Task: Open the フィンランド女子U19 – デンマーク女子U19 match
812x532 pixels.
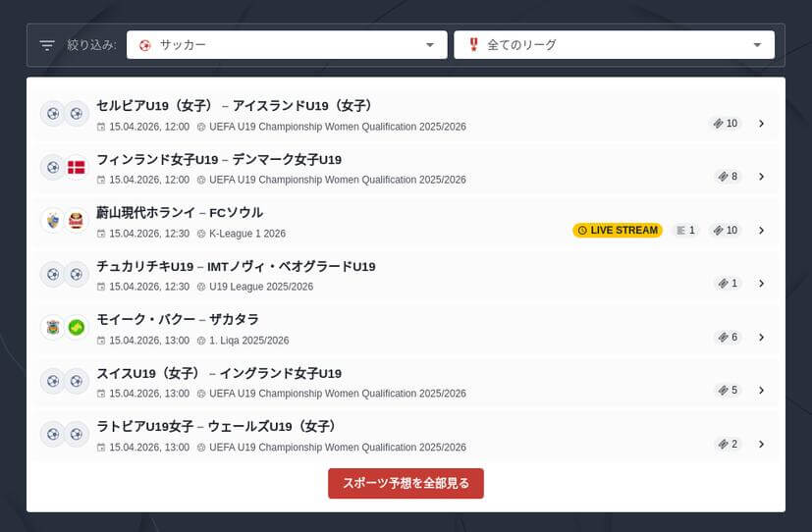Action: tap(219, 160)
